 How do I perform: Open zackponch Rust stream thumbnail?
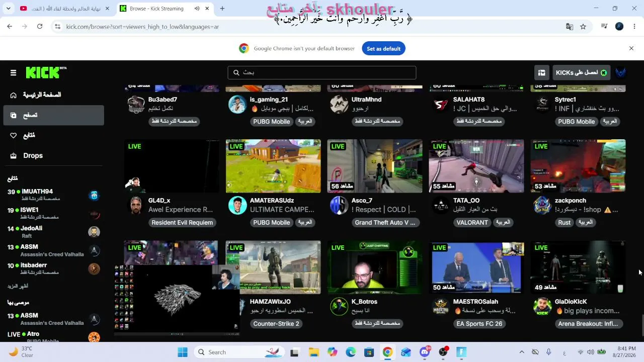578,166
